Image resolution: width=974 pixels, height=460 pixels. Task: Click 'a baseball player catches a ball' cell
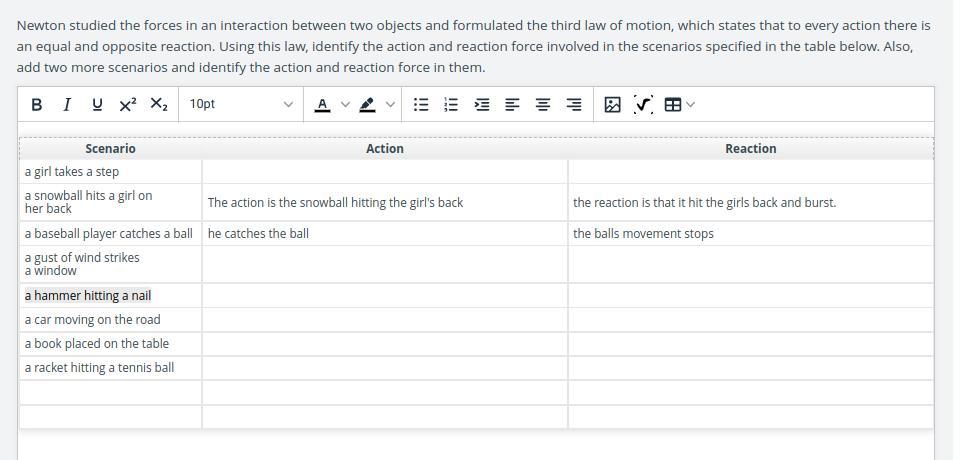tap(110, 233)
